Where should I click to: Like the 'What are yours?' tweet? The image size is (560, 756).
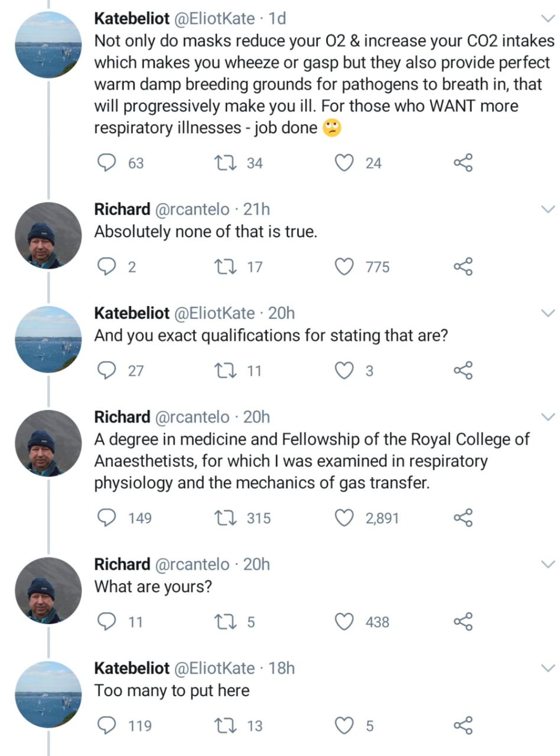[x=344, y=622]
